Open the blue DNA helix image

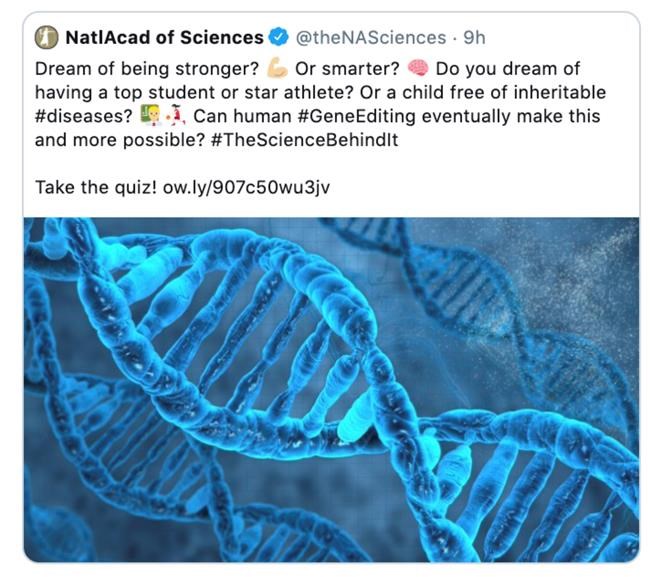331,388
